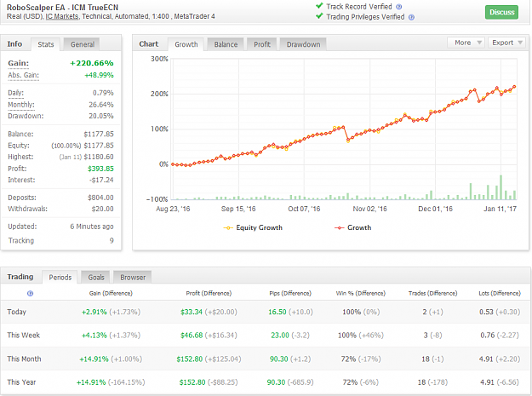The image size is (532, 396).
Task: Click the Profit $393.85 value
Action: coord(100,169)
